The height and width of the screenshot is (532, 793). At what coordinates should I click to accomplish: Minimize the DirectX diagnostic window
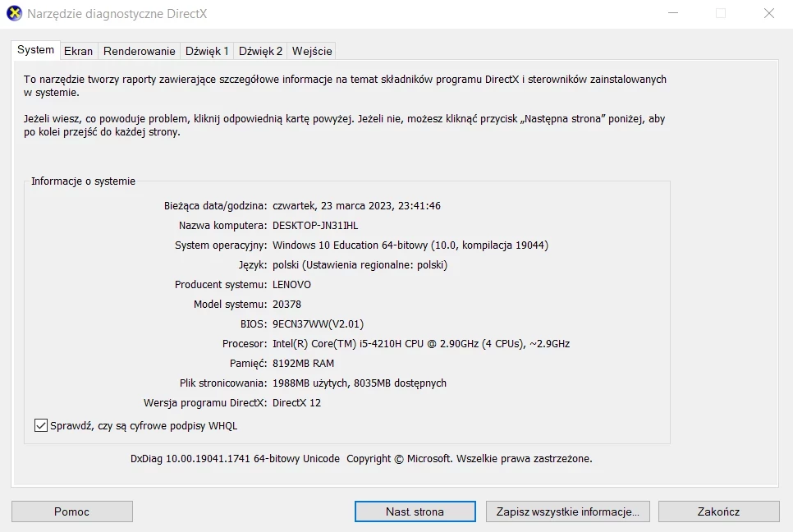click(672, 13)
